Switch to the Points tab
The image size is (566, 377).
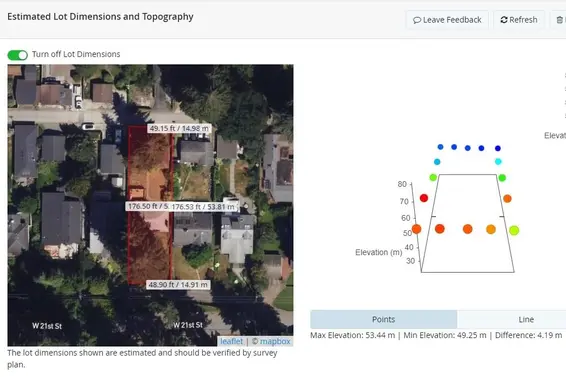pos(383,319)
